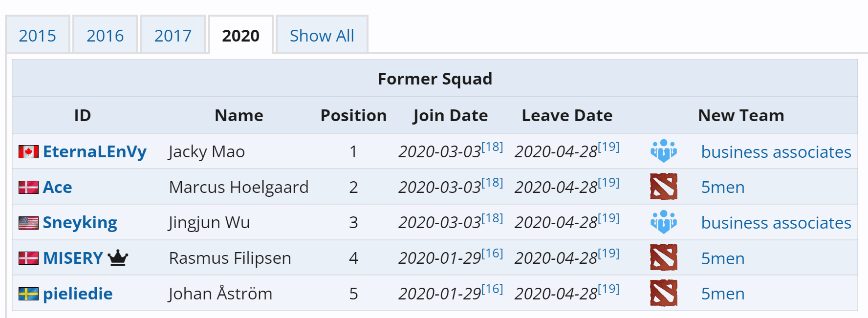Click the Denmark flag beside Ace

point(28,188)
